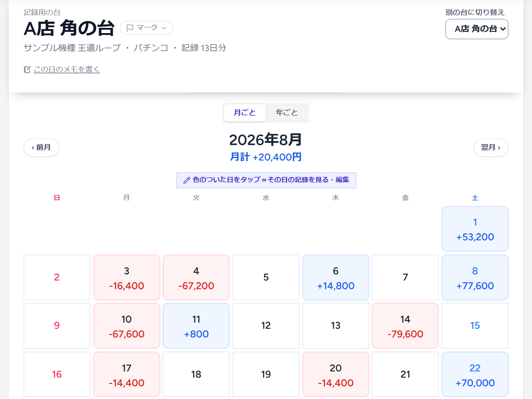
Task: Open August 1 record +53,200
Action: click(x=475, y=229)
